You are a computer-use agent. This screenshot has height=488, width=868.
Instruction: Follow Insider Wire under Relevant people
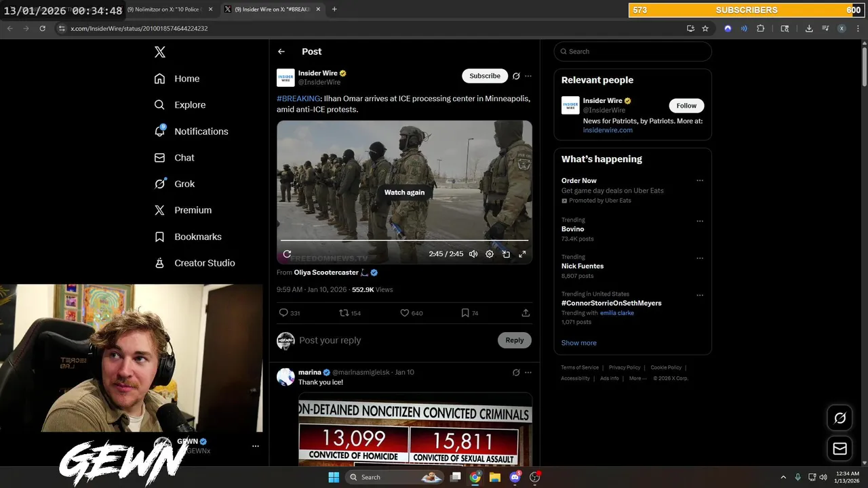coord(686,106)
